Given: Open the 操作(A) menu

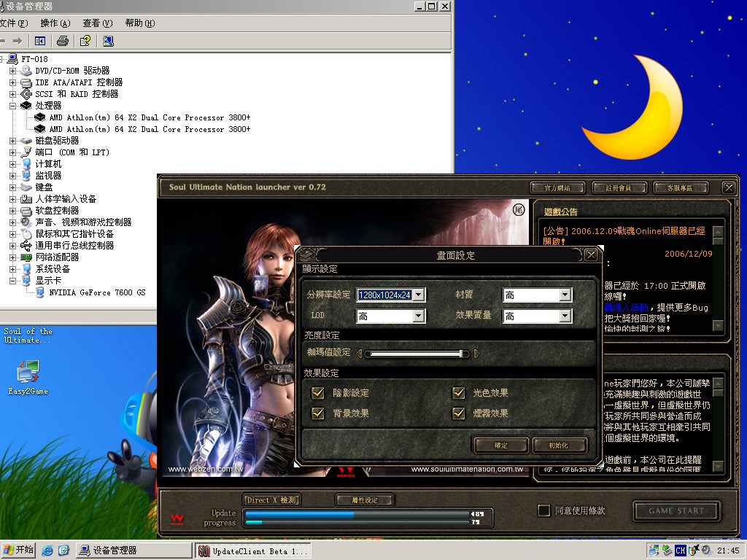Looking at the screenshot, I should 55,23.
